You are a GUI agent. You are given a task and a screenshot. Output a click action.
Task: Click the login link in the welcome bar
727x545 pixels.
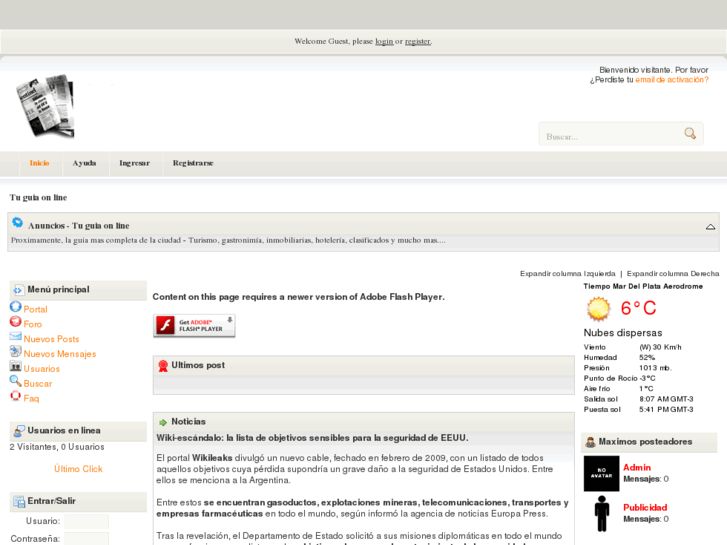pos(384,41)
